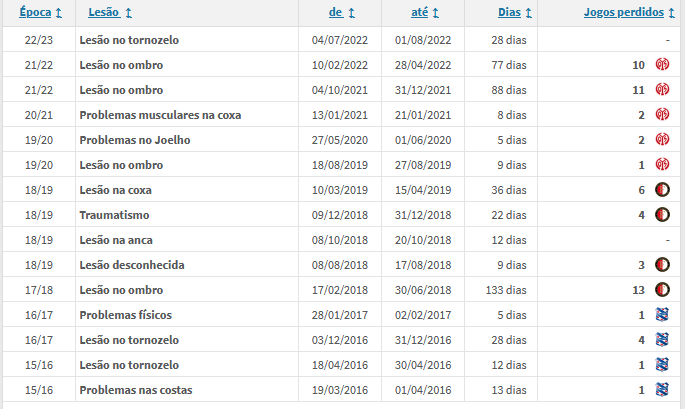685x409 pixels.
Task: Click the Heerenveen crest in the 18/04/2016 row
Action: [662, 365]
